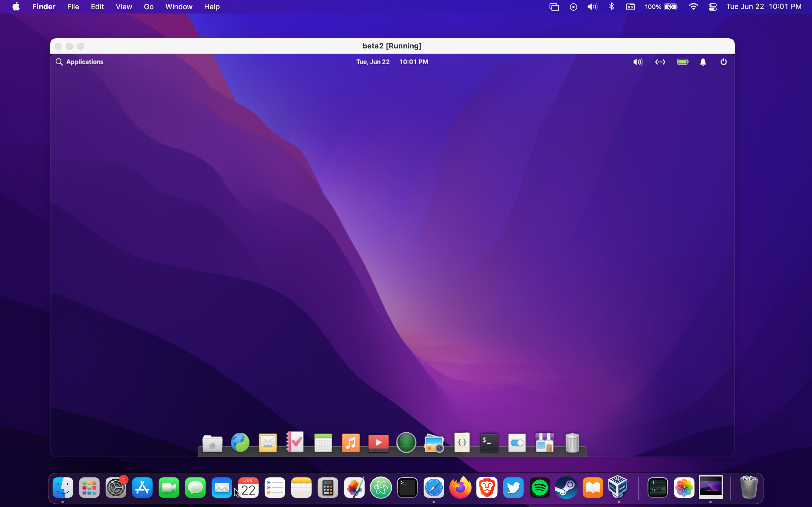This screenshot has width=812, height=507.
Task: Open the battery indicator menu
Action: click(683, 62)
